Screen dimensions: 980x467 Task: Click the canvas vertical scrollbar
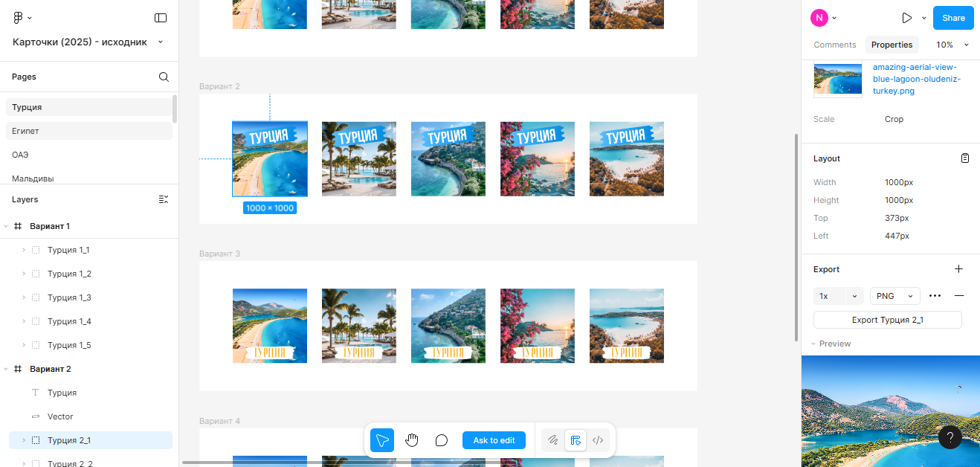pyautogui.click(x=796, y=238)
